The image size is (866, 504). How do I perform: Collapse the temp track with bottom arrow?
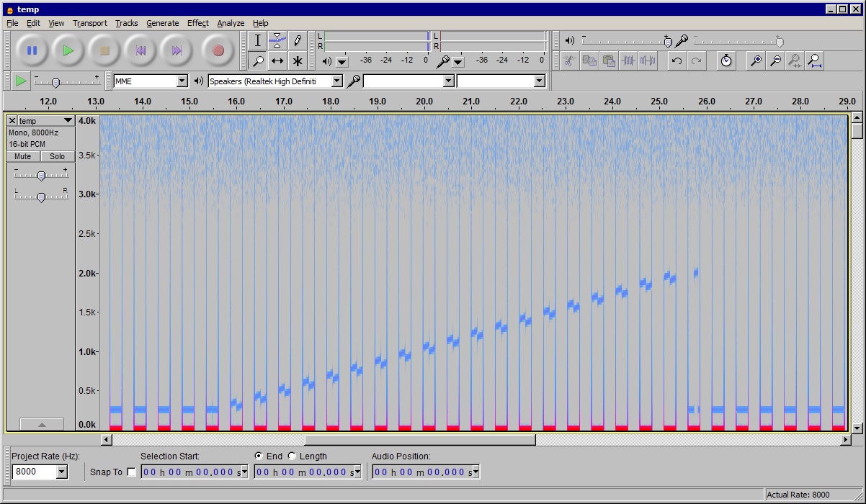[x=42, y=425]
